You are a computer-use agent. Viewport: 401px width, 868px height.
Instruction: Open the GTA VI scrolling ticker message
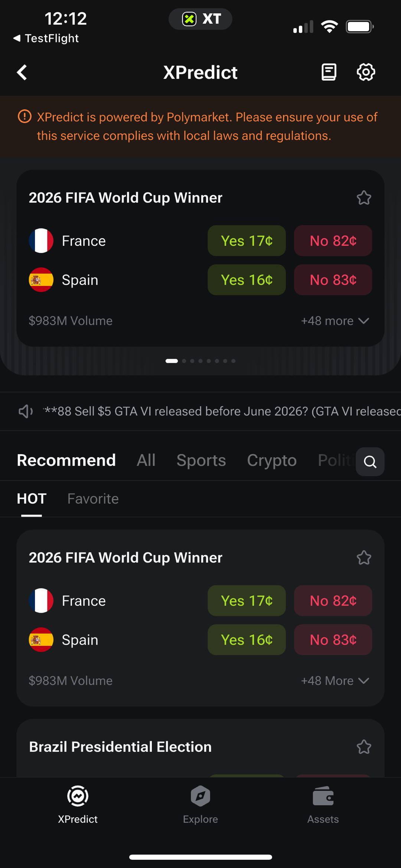pyautogui.click(x=222, y=411)
